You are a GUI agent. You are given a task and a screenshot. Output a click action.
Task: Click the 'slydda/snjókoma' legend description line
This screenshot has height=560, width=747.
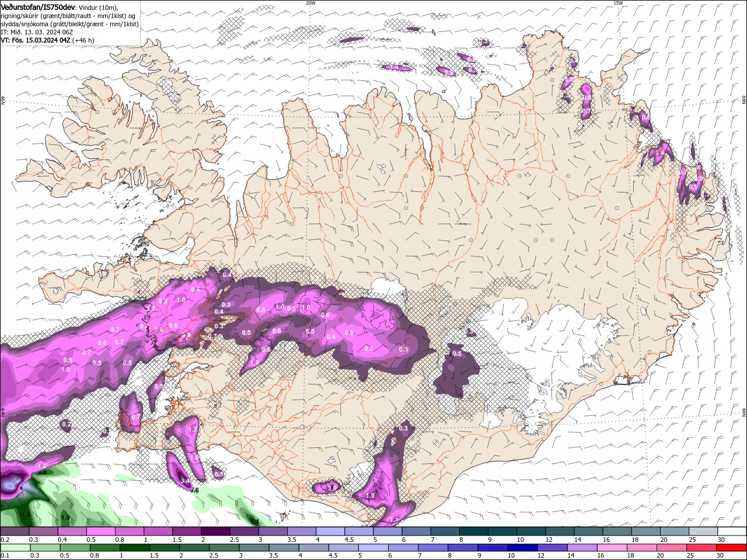click(69, 23)
